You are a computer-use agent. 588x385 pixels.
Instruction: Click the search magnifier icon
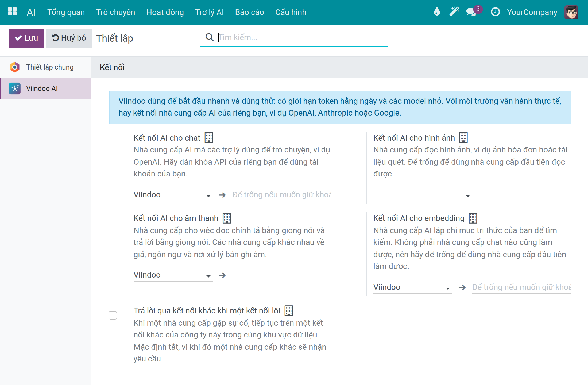click(210, 37)
